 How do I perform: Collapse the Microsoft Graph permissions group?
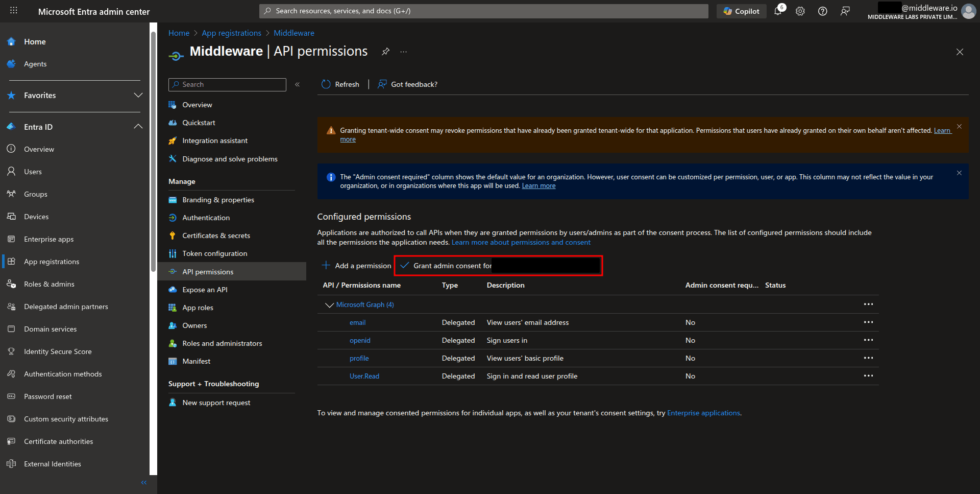330,304
